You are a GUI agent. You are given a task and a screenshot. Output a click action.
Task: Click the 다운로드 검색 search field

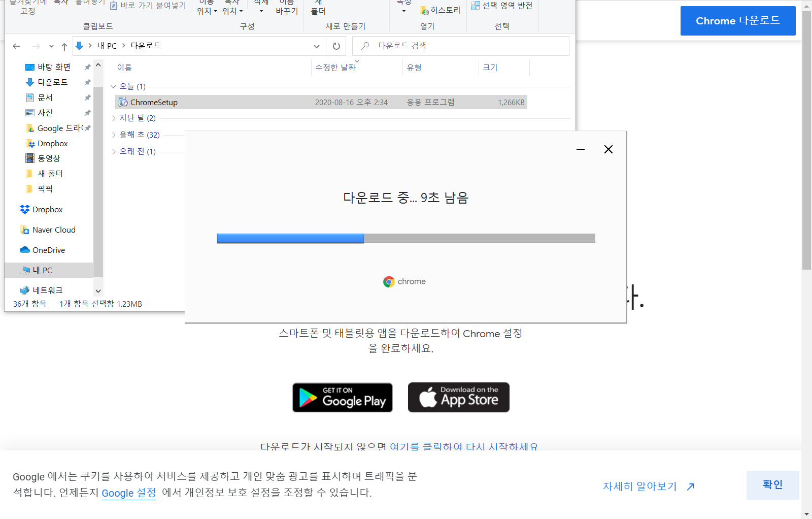tap(461, 46)
